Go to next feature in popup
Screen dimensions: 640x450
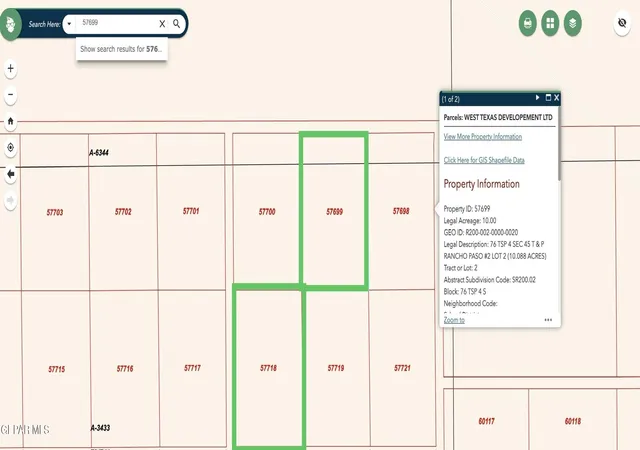tap(538, 98)
